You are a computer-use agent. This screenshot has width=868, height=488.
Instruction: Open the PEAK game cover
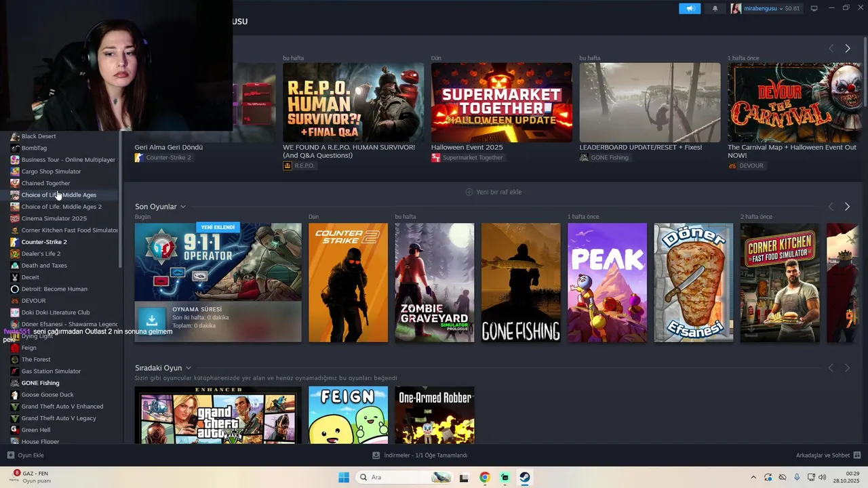607,283
